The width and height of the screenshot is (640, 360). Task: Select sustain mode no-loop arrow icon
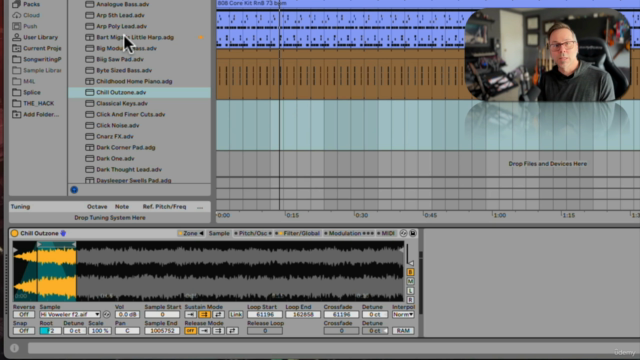190,315
